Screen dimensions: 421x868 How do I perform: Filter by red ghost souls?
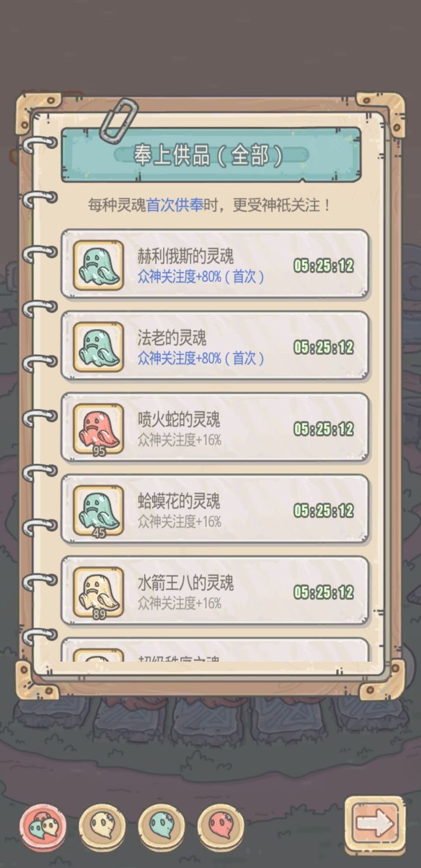click(x=221, y=825)
